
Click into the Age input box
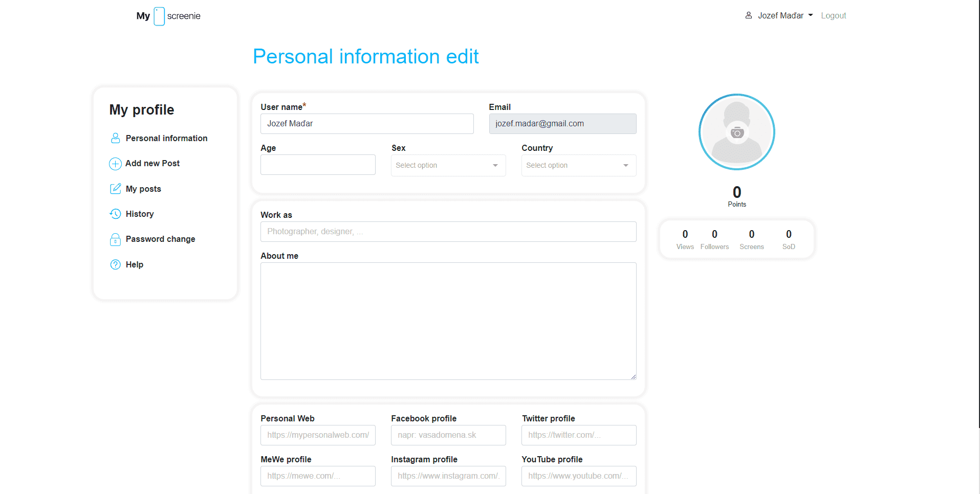click(x=317, y=165)
